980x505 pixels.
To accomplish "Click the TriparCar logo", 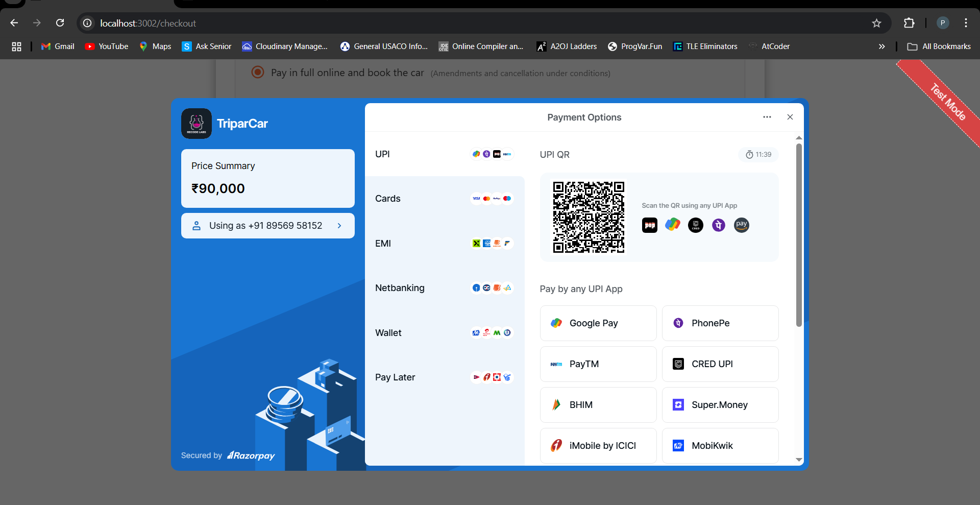I will [x=196, y=123].
